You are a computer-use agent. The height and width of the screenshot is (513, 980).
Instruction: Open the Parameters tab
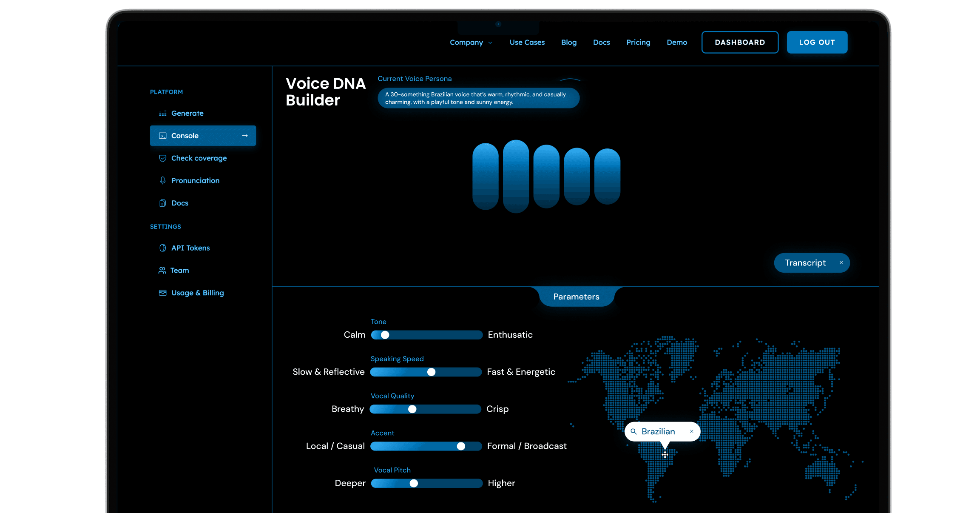576,297
